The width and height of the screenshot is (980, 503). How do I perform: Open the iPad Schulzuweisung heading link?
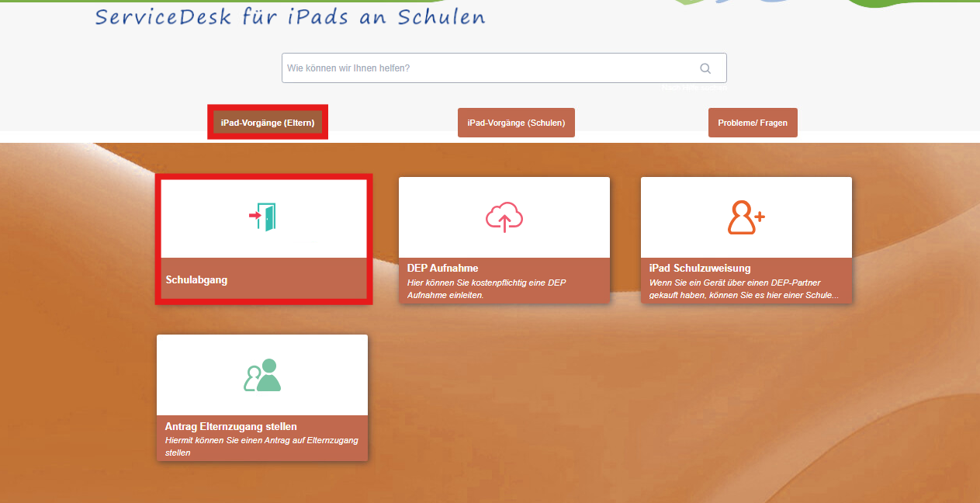coord(700,269)
